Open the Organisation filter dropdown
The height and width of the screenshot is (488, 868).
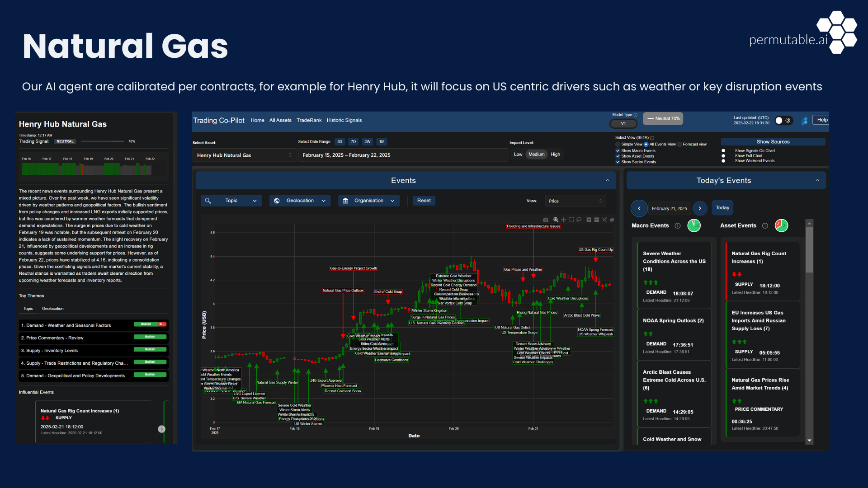[x=368, y=201]
